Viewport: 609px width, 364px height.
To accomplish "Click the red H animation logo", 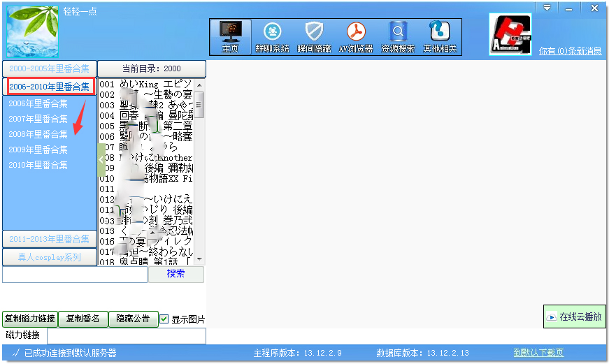I will pyautogui.click(x=510, y=34).
